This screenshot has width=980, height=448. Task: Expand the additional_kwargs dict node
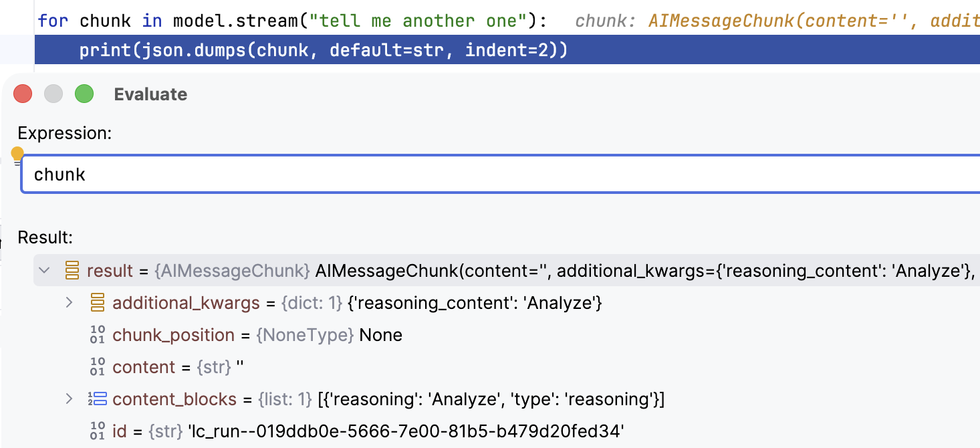[69, 303]
